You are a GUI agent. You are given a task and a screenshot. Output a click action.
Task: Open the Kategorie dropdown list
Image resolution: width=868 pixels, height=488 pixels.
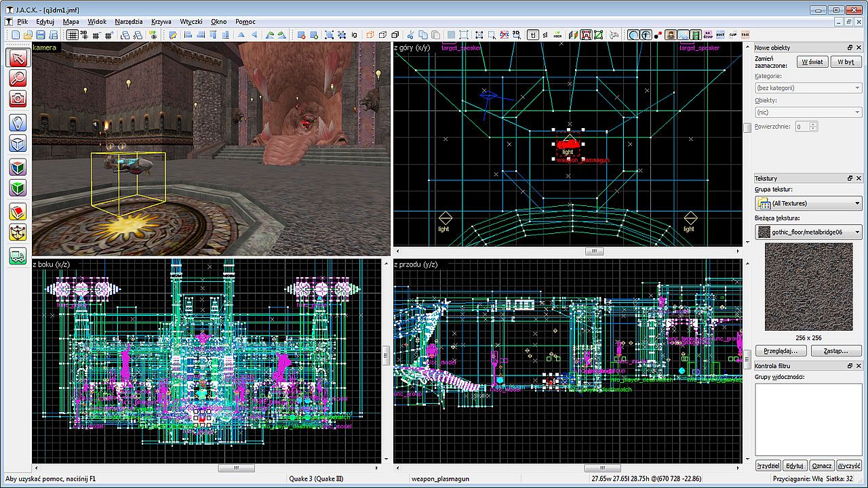click(808, 88)
